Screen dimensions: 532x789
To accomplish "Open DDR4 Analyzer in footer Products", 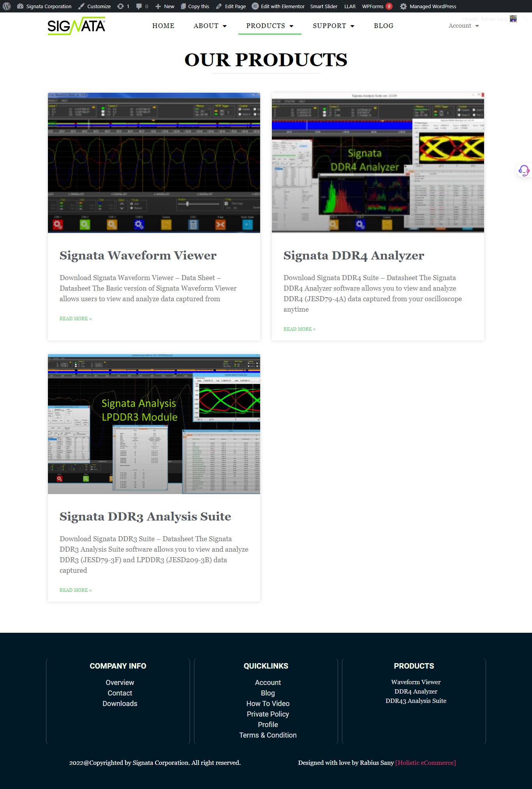I will 416,691.
